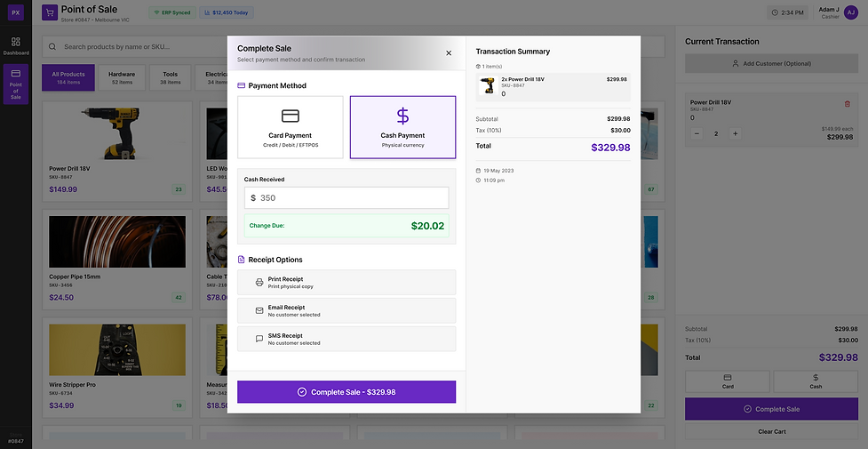The image size is (868, 449).
Task: Click the PX logo in the sidebar
Action: (x=15, y=12)
